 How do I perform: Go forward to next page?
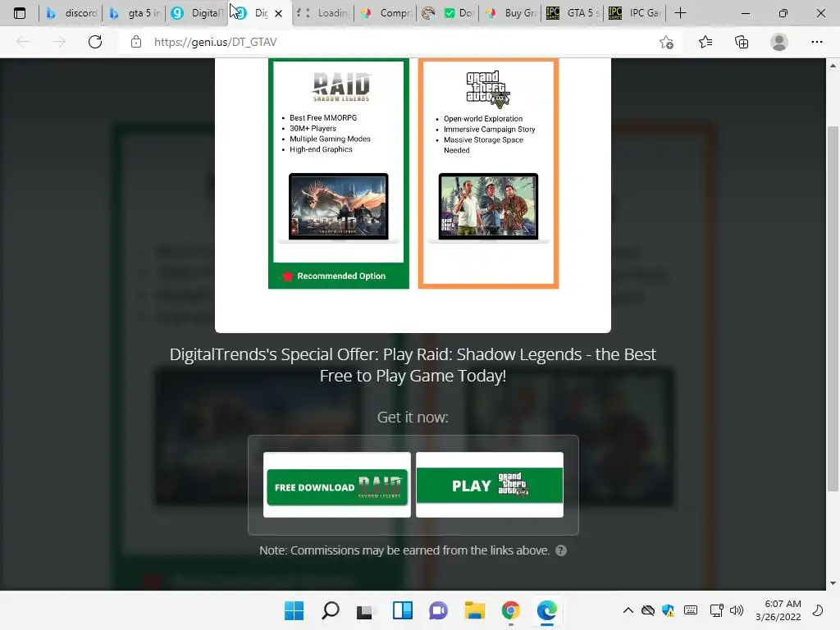click(x=59, y=42)
